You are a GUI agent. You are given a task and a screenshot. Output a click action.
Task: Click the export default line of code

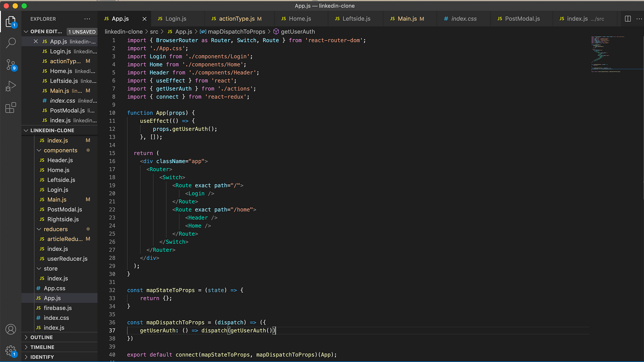[x=232, y=355]
